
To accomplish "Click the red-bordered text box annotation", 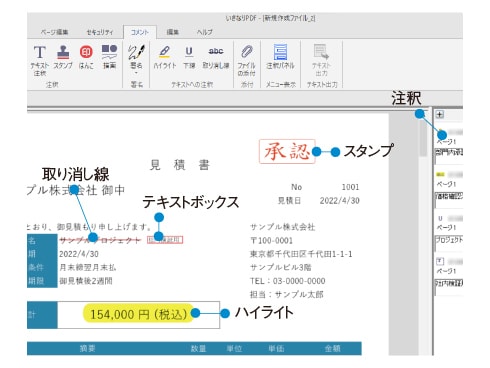I will pyautogui.click(x=165, y=240).
